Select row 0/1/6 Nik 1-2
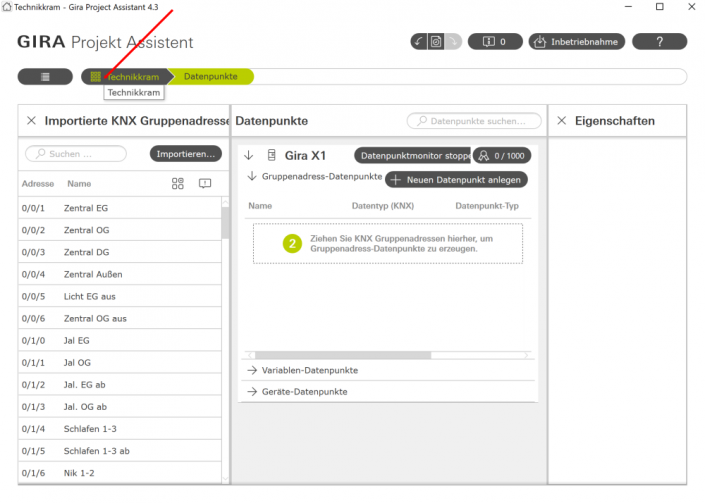 120,472
